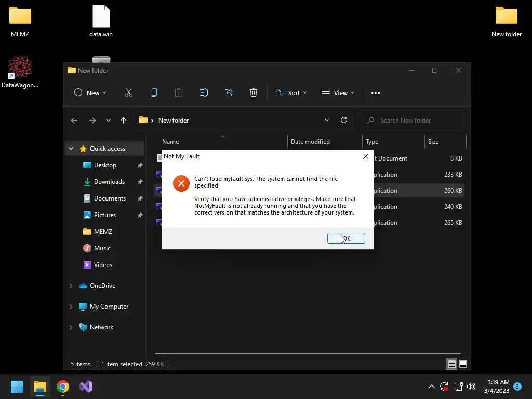
Task: Open Pictures in the navigation pane
Action: coord(104,215)
